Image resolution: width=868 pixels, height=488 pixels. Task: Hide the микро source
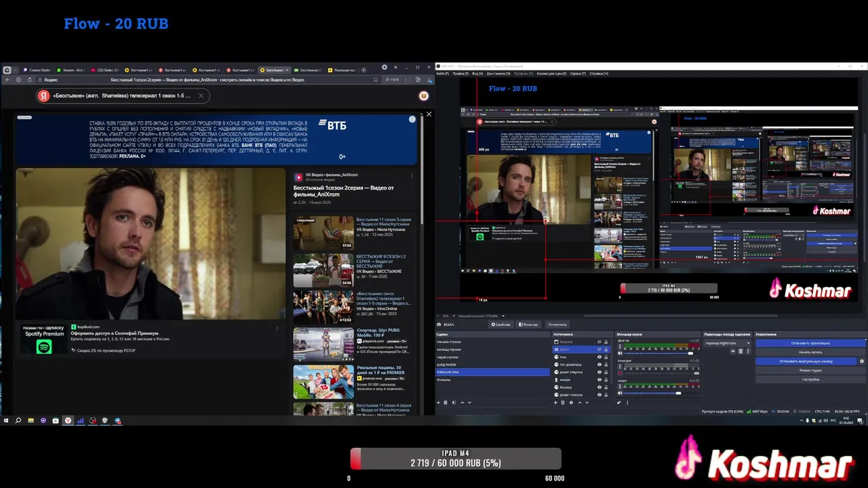point(599,380)
